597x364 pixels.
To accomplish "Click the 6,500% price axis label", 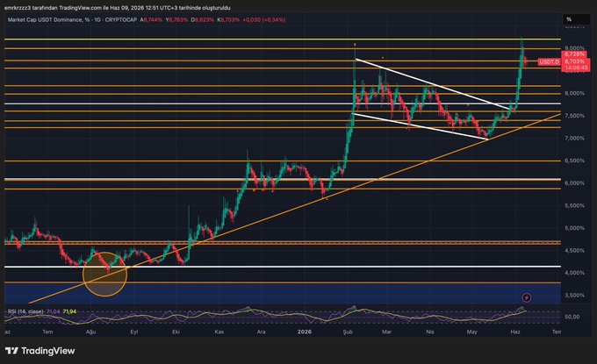I will pos(574,161).
